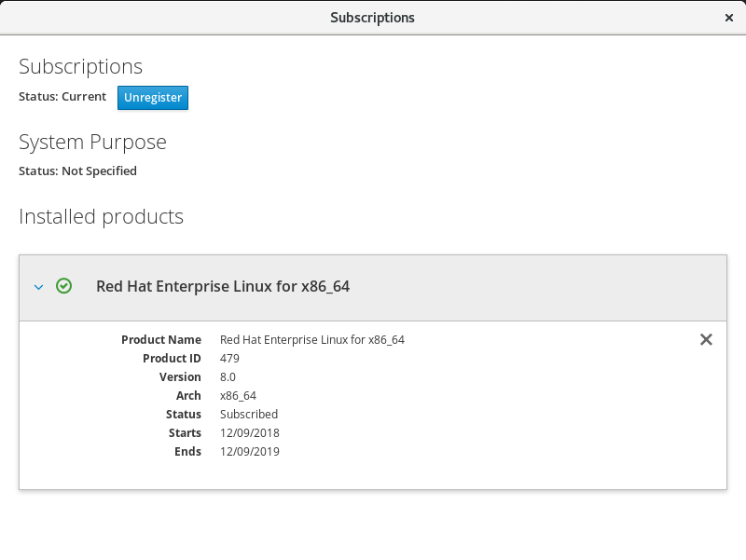The image size is (746, 560).
Task: Click the Arch value x86_64
Action: tap(238, 396)
